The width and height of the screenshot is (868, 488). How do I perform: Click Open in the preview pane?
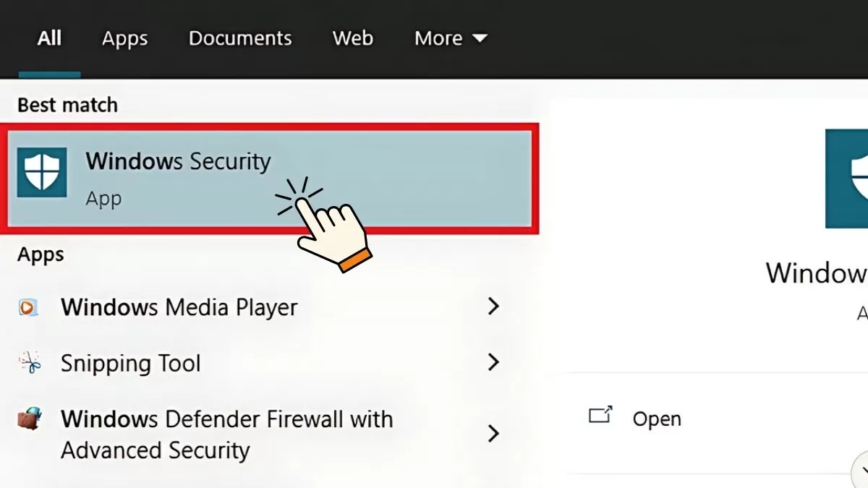(x=657, y=419)
